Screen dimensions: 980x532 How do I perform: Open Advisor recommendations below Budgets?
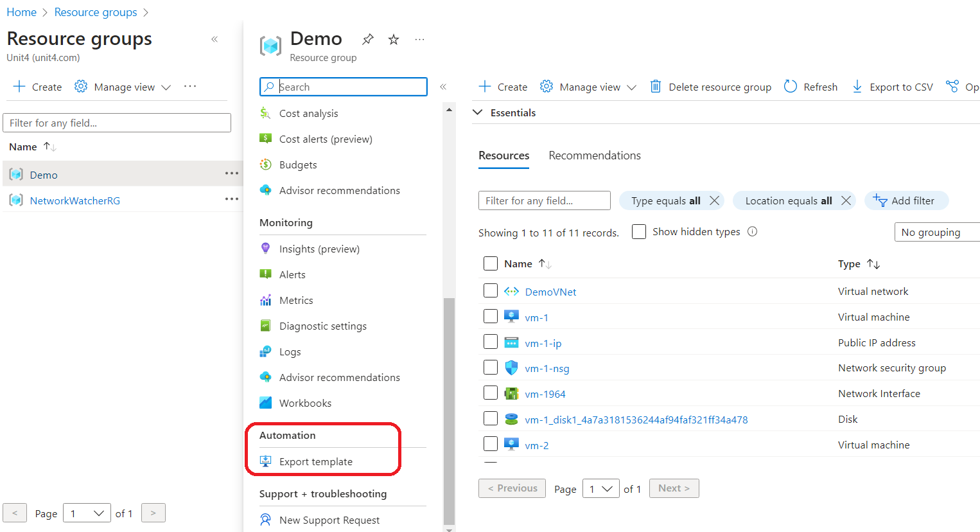[339, 190]
